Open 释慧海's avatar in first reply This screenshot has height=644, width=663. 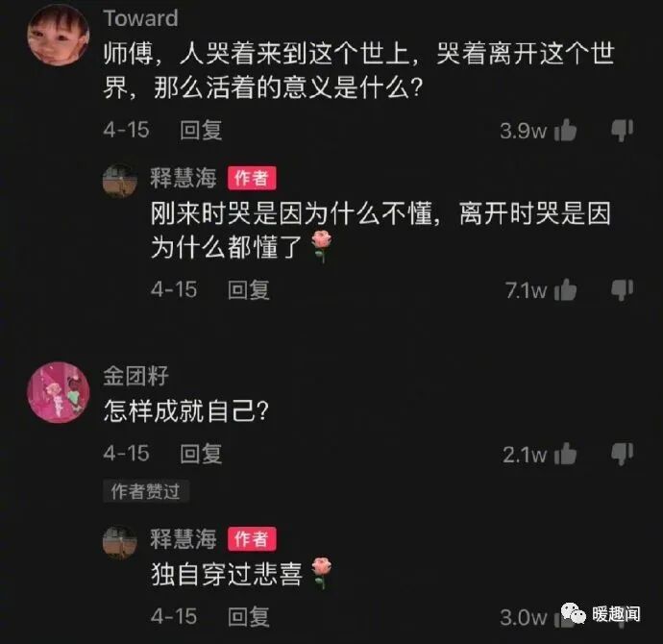[120, 181]
